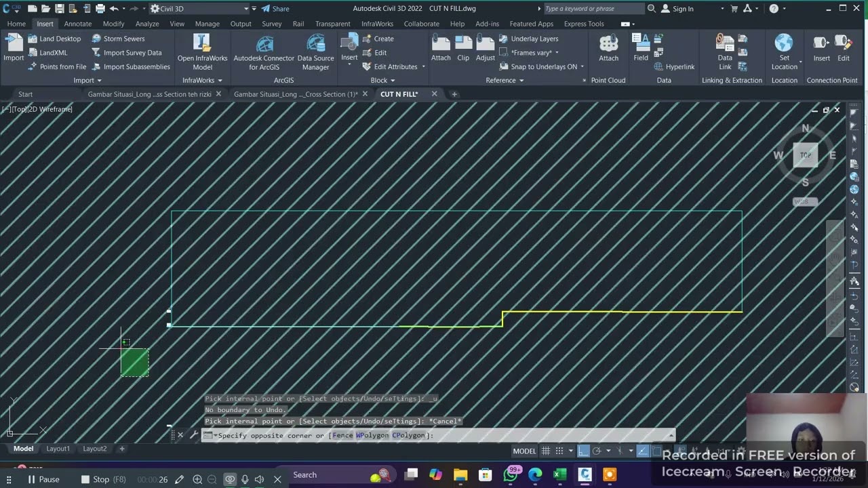The image size is (868, 488).
Task: Toggle snap mode in status bar
Action: click(x=559, y=451)
